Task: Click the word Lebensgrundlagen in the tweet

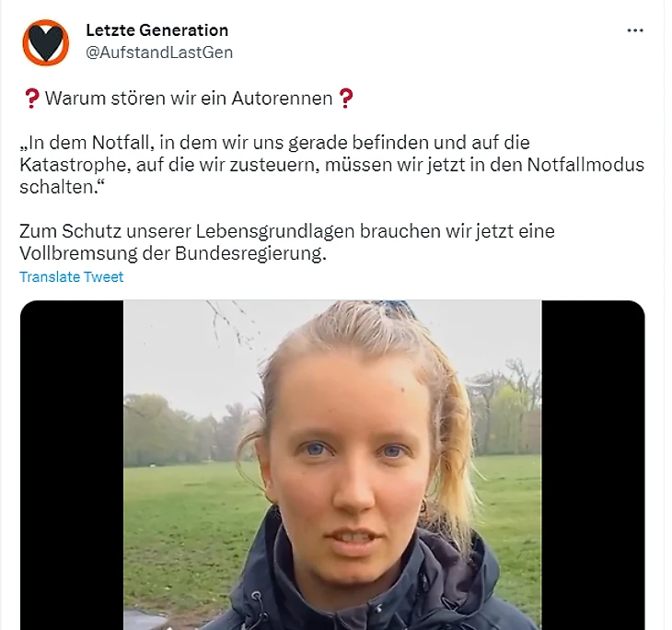Action: [x=275, y=231]
